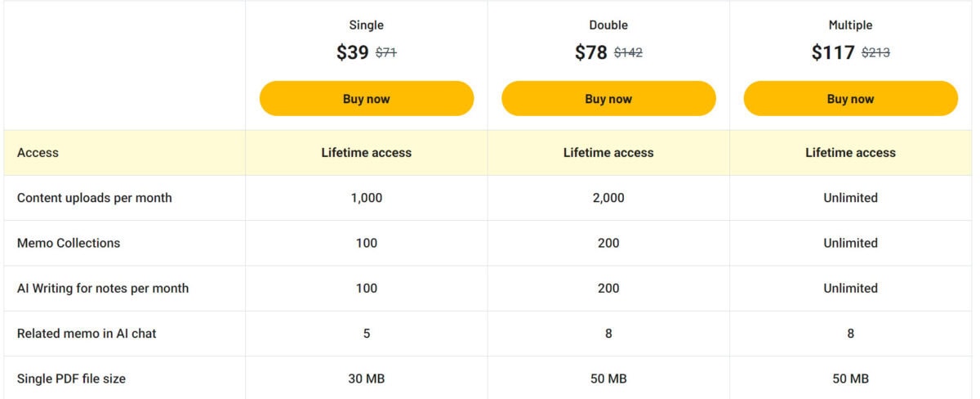Click the $39 Single price
Image resolution: width=980 pixels, height=399 pixels.
353,52
